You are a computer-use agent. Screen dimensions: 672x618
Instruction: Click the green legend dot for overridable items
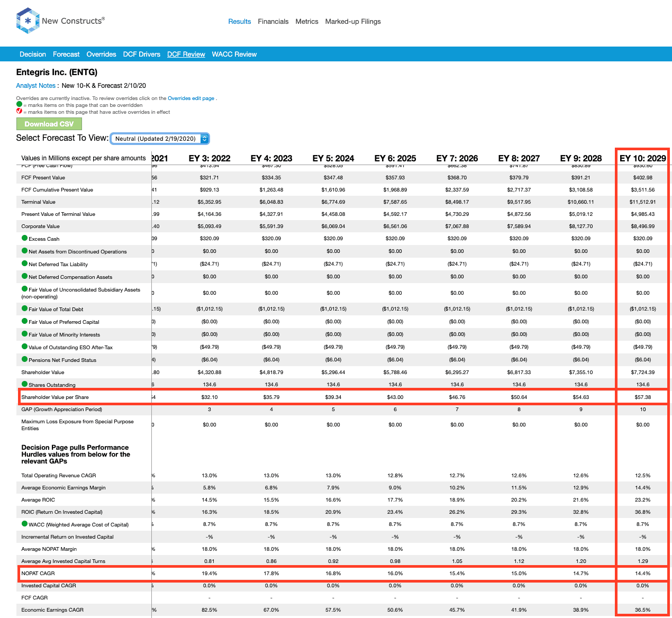[x=19, y=105]
